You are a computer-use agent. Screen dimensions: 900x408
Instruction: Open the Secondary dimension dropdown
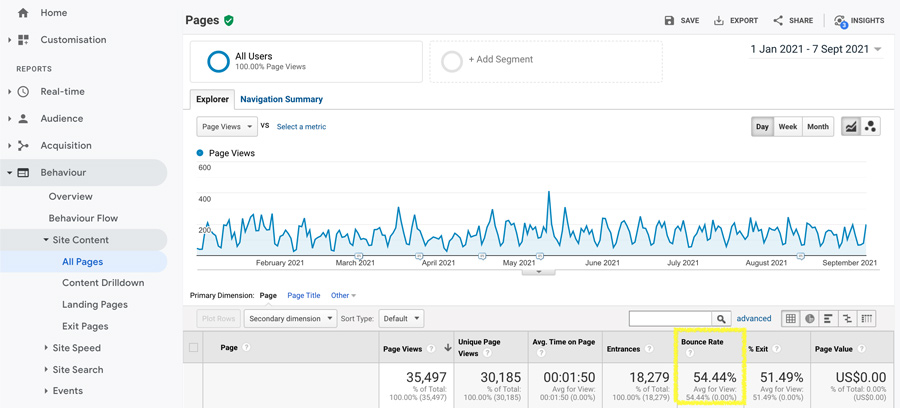[289, 319]
